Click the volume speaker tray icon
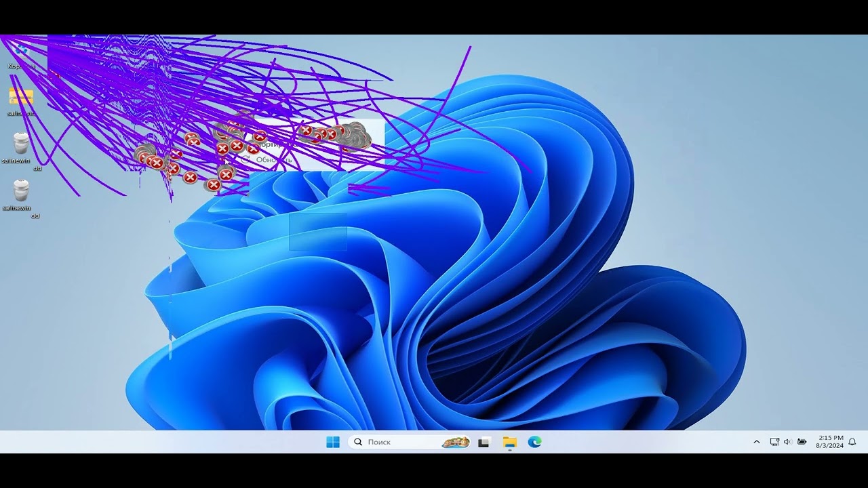This screenshot has height=488, width=868. coord(787,442)
